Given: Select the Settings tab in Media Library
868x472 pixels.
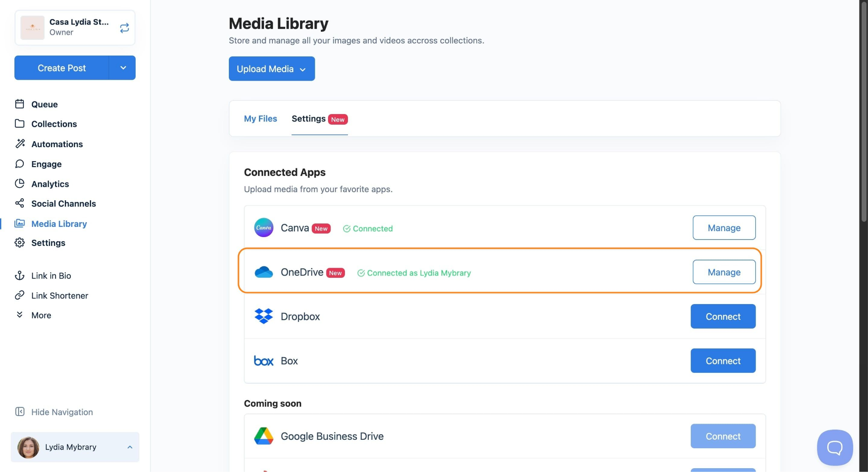Looking at the screenshot, I should point(309,119).
